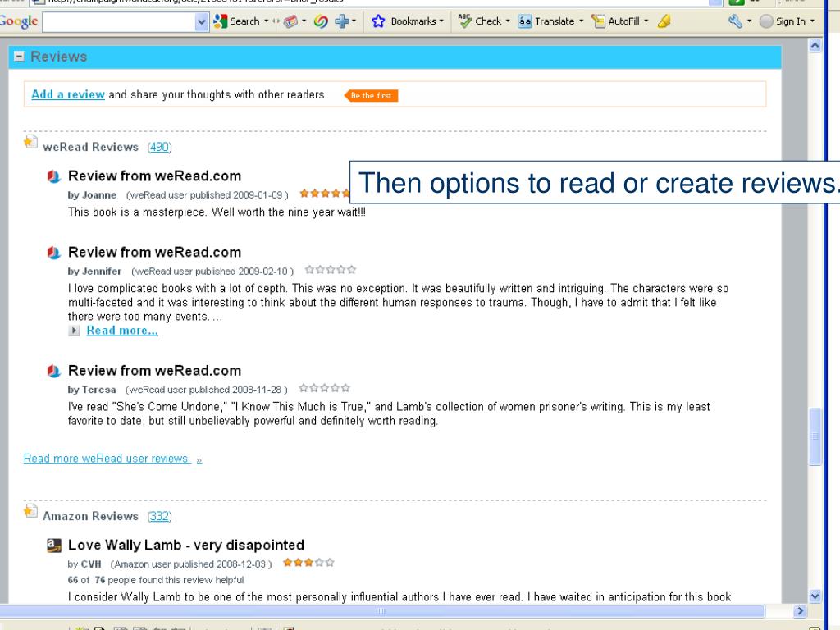Click the horizontal scrollbar thumb

point(381,610)
